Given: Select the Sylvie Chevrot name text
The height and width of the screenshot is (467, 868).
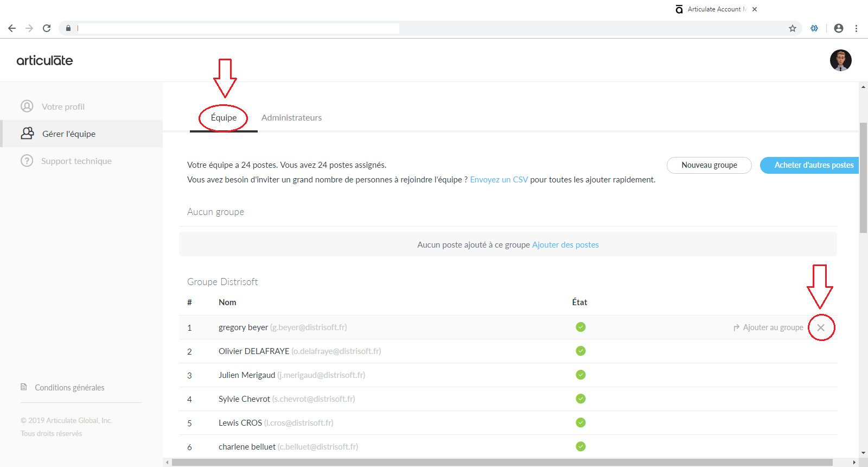Looking at the screenshot, I should pyautogui.click(x=244, y=399).
